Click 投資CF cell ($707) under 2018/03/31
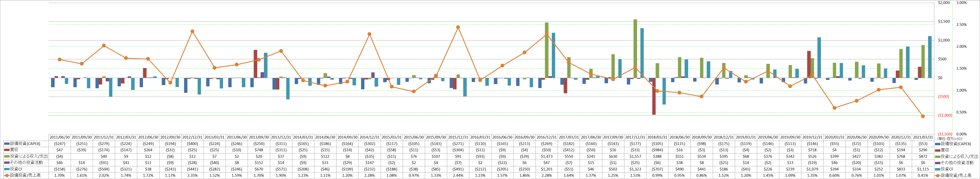The width and height of the screenshot is (980, 179). tap(657, 169)
